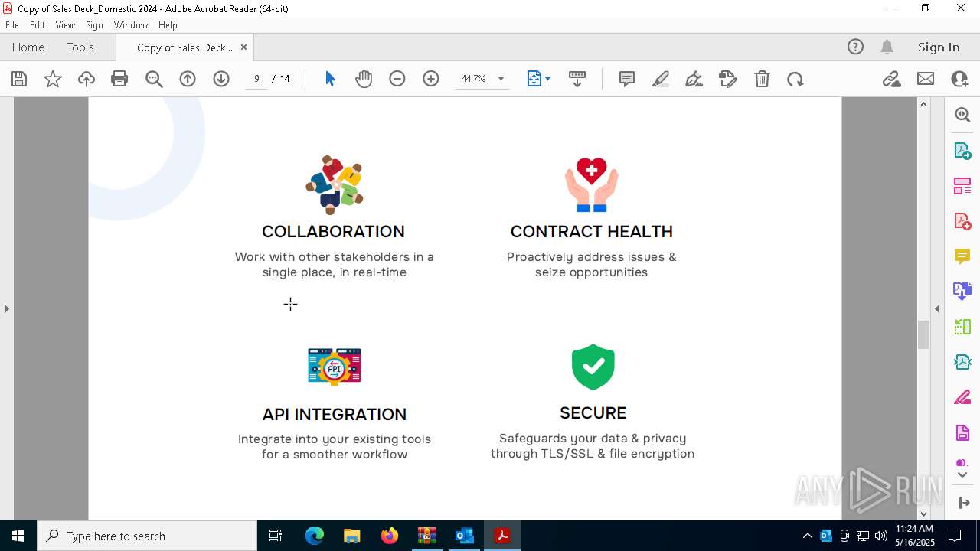Click the scroll up arrow of document
This screenshot has height=551, width=980.
click(x=923, y=104)
